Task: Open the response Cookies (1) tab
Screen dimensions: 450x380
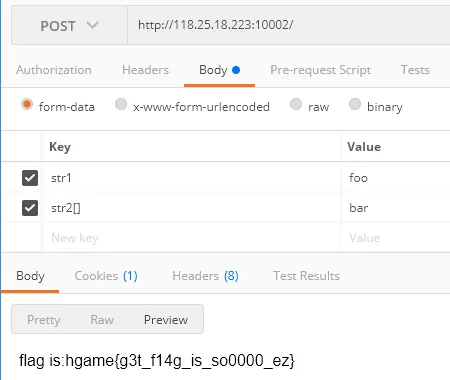Action: tap(106, 276)
